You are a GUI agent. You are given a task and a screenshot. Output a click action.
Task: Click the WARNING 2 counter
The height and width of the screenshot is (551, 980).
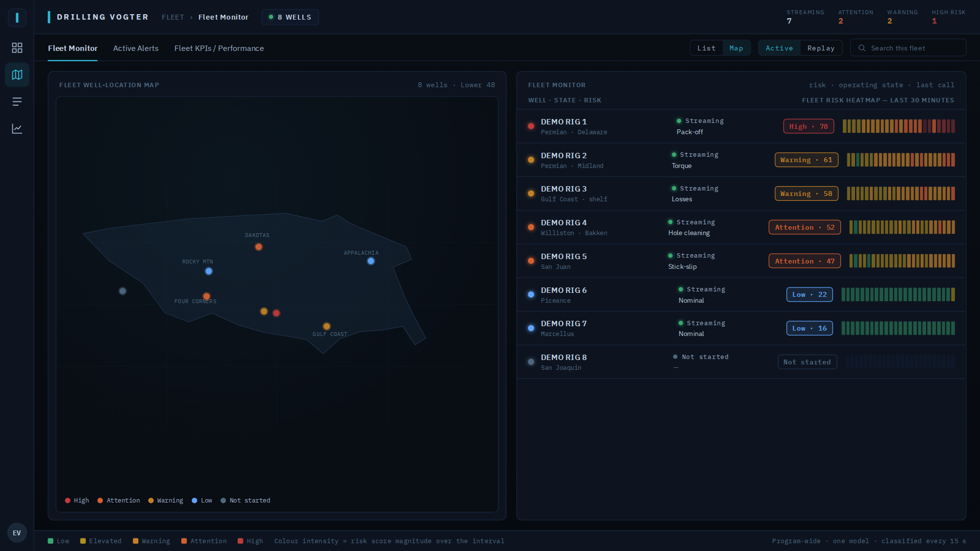point(902,17)
